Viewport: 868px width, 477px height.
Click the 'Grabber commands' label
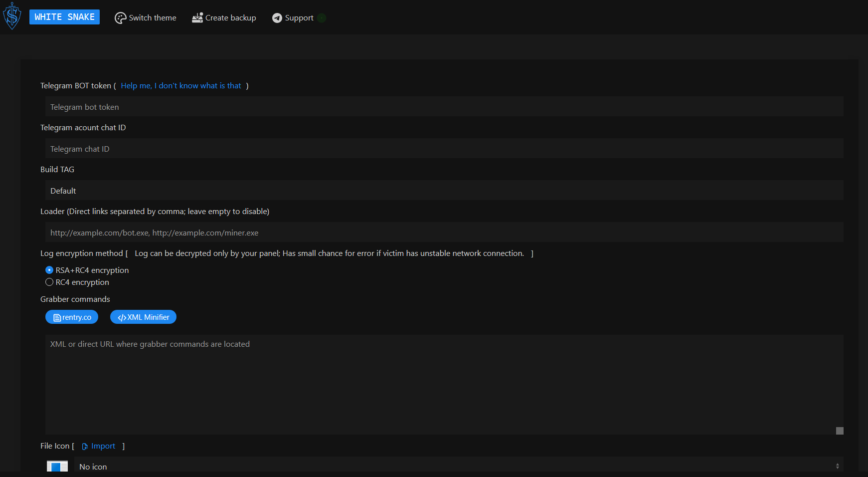pos(75,299)
